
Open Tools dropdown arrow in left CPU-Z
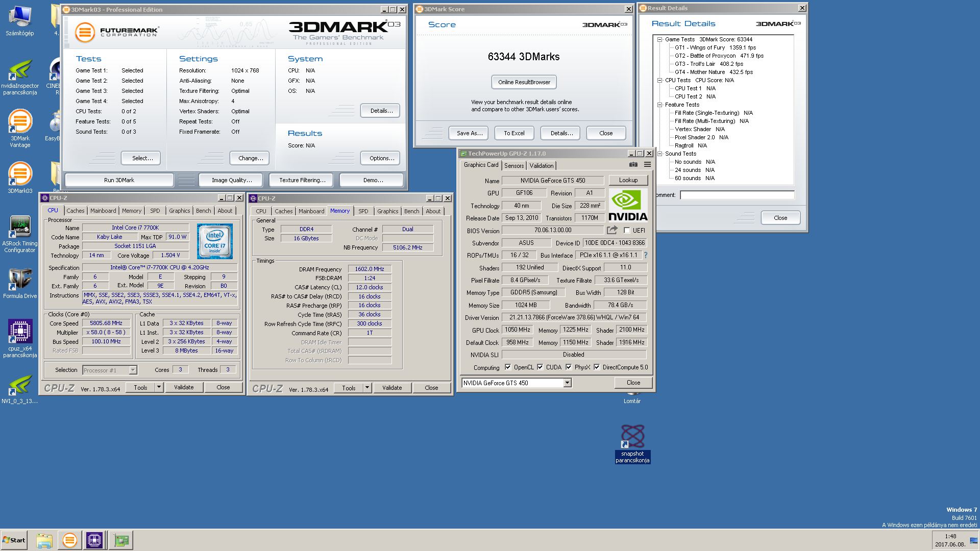click(x=159, y=388)
